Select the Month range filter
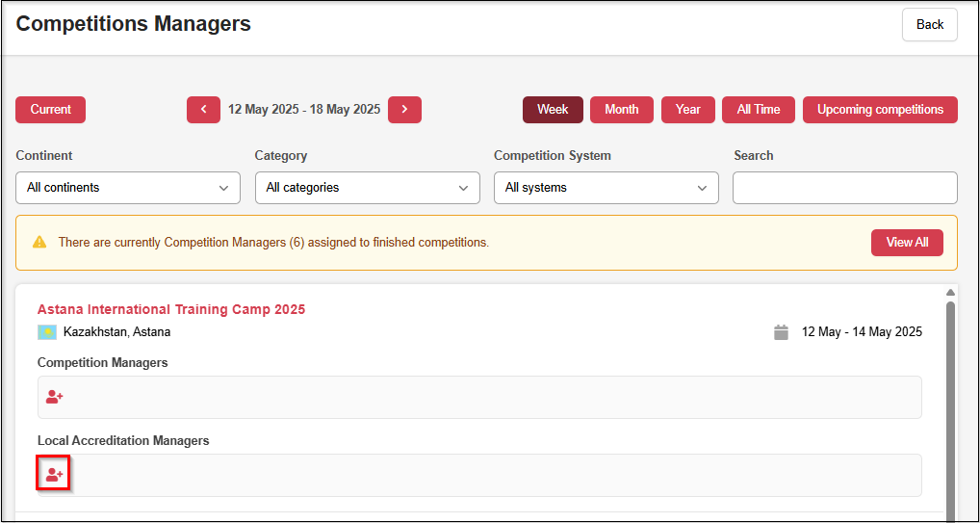The width and height of the screenshot is (980, 523). coord(621,110)
